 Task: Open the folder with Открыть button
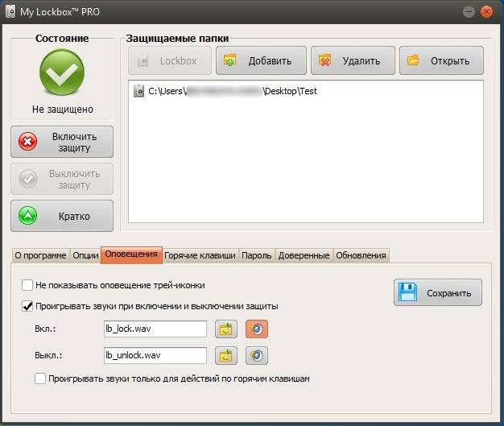pos(441,60)
